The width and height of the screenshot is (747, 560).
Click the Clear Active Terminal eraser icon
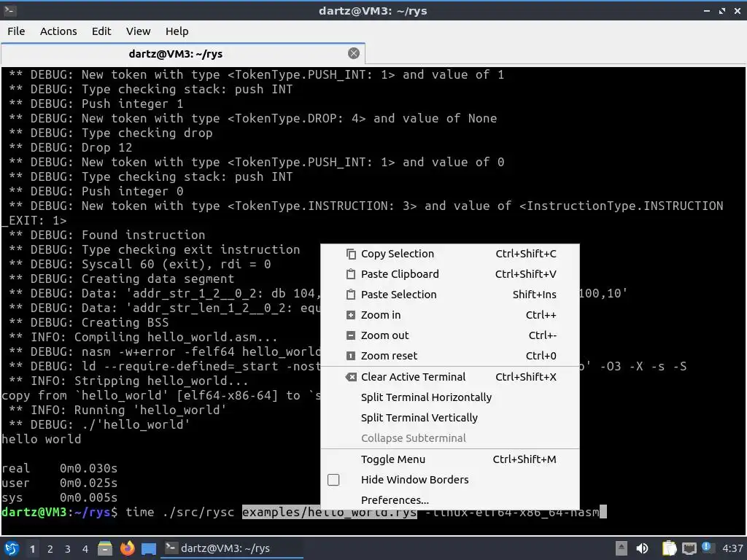tap(351, 377)
